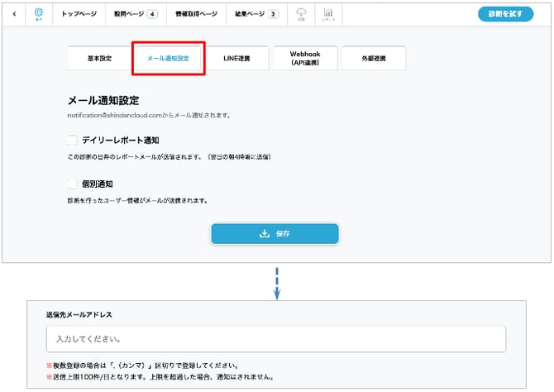Open the settings gear icon
The image size is (554, 392).
[39, 14]
